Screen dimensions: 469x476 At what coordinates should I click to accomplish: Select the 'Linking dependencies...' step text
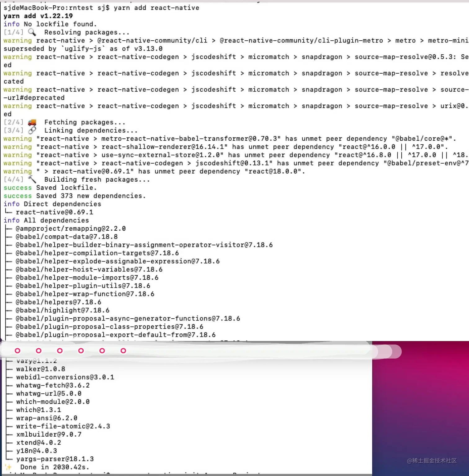(x=91, y=130)
